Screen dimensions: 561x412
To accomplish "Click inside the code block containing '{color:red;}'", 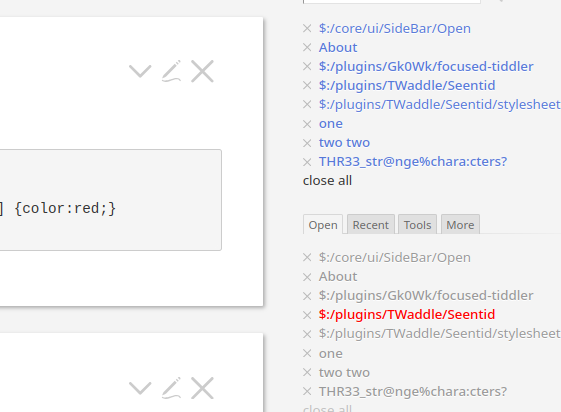I will coord(109,200).
